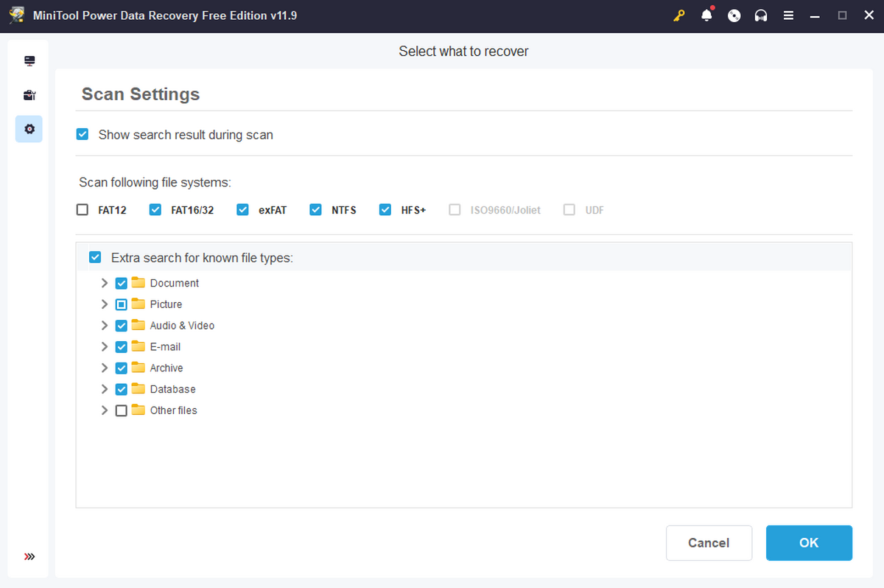Click the bootable media disc icon
884x588 pixels.
click(x=734, y=15)
